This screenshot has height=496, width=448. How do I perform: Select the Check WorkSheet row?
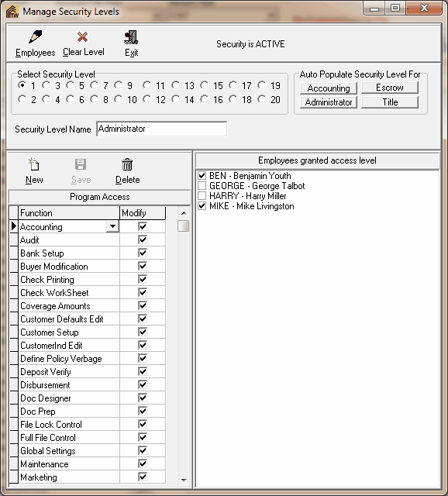(x=69, y=293)
